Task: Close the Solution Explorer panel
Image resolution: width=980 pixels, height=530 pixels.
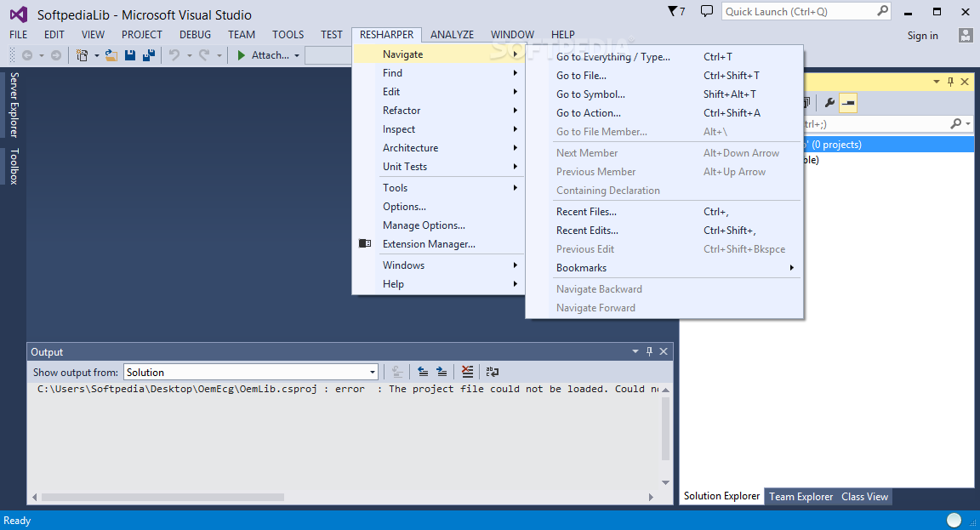Action: (965, 82)
